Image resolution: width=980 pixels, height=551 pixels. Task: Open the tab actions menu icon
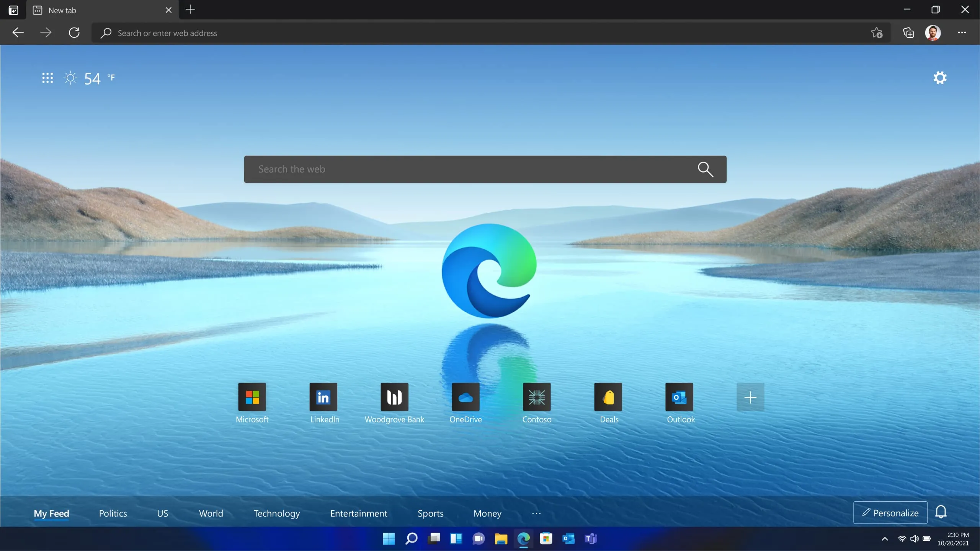(x=13, y=10)
